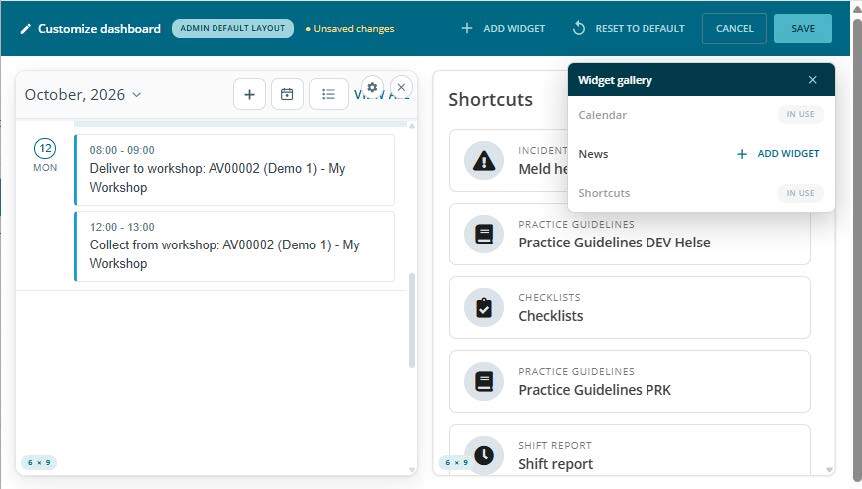Click the pencil icon beside Customize dashboard
This screenshot has width=862, height=489.
(x=25, y=29)
